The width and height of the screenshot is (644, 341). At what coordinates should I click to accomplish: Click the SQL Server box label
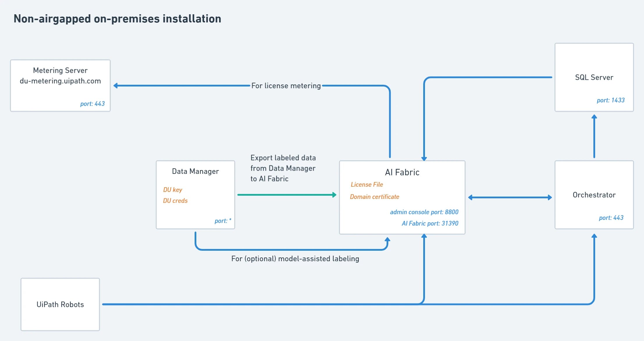594,77
